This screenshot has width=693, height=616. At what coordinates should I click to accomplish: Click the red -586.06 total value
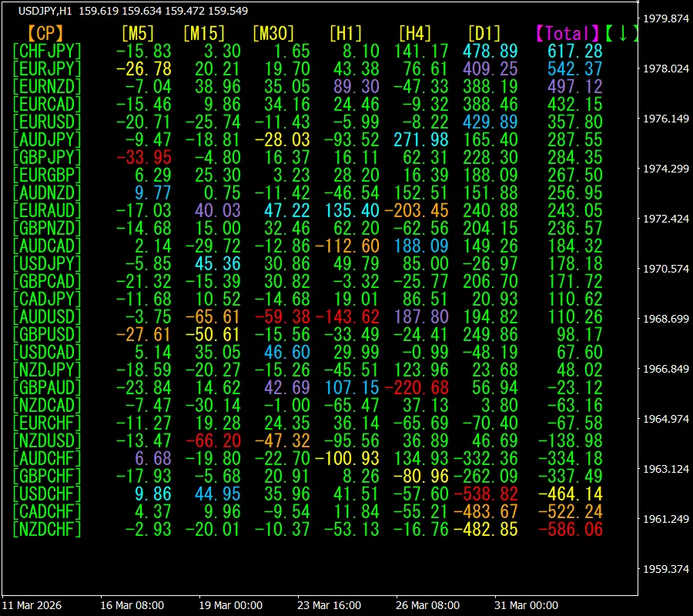pyautogui.click(x=571, y=529)
